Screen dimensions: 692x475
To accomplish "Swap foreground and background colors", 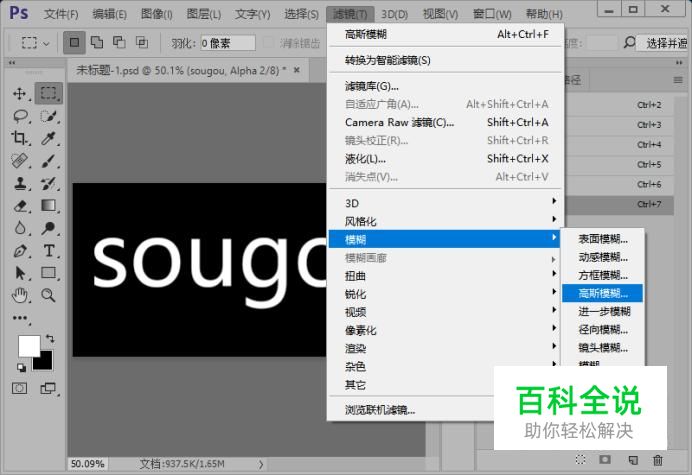I will tap(50, 339).
